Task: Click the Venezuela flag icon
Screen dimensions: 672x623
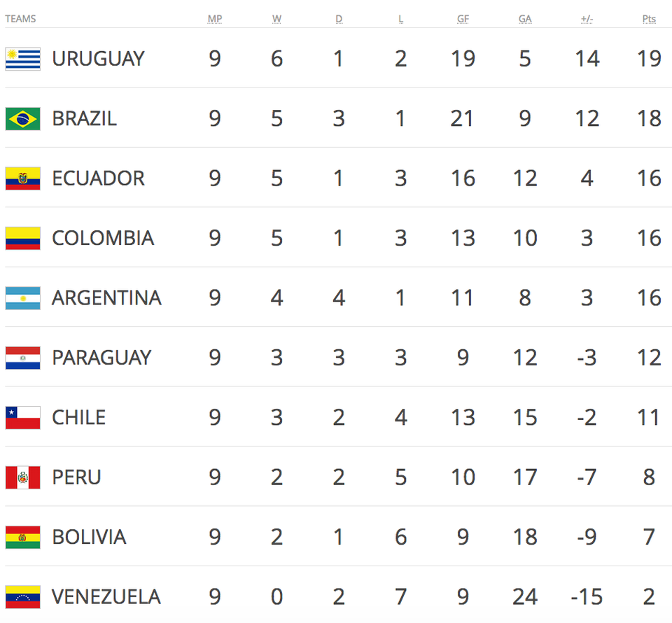Action: point(23,597)
